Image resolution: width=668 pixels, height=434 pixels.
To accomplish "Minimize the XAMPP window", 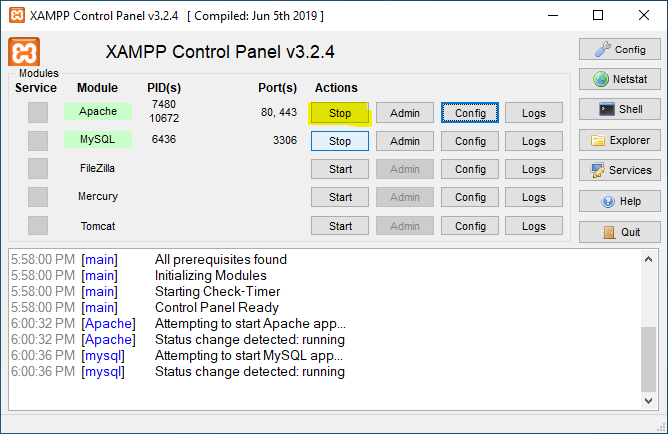I will pyautogui.click(x=553, y=15).
